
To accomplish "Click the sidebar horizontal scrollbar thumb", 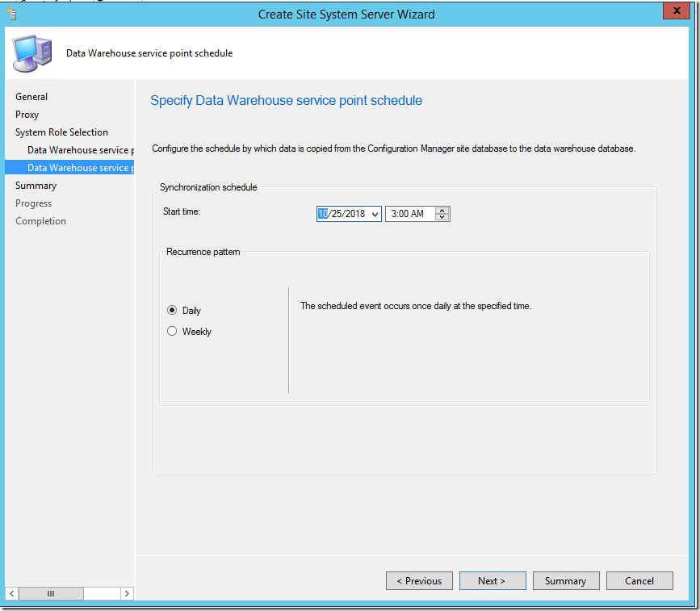I will click(51, 593).
